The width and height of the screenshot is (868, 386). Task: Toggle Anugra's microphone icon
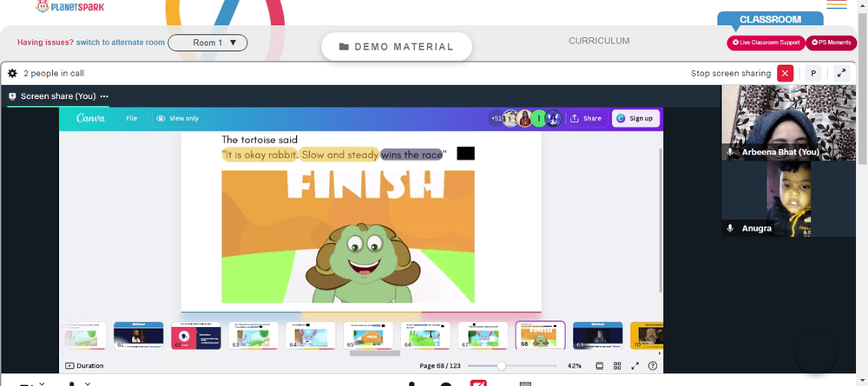(x=730, y=228)
